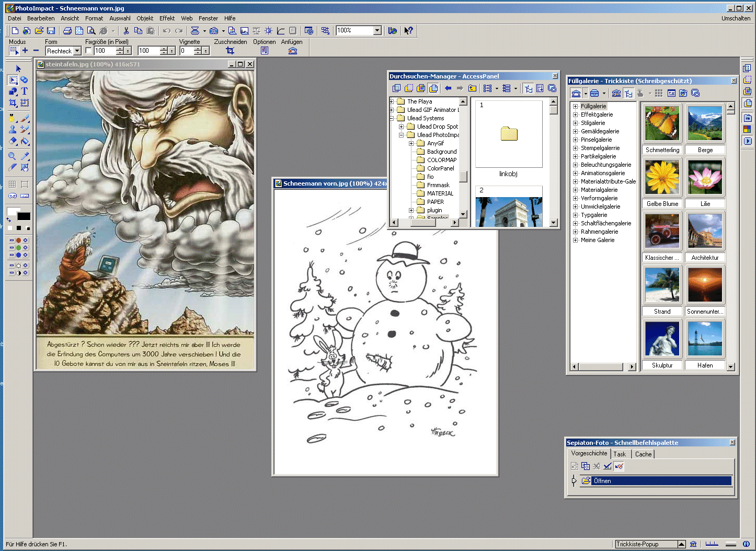Open the Trickkiste-Popup dropdown in status bar
This screenshot has height=551, width=756.
[x=681, y=544]
